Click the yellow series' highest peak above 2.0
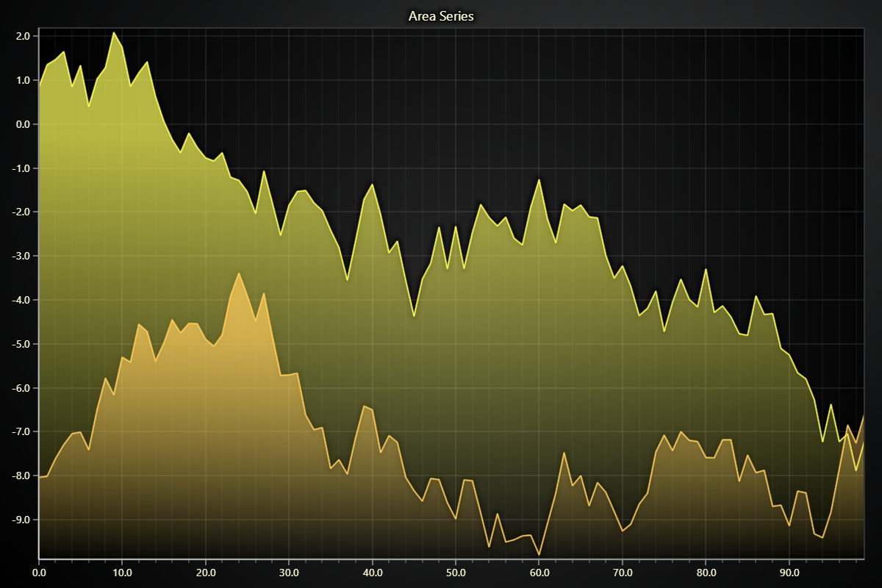This screenshot has height=588, width=882. click(114, 32)
